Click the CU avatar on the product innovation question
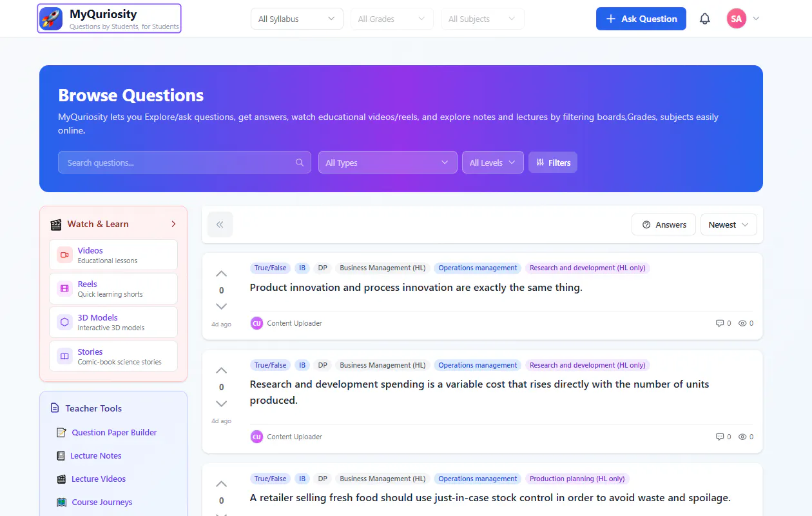The image size is (812, 516). click(x=256, y=323)
